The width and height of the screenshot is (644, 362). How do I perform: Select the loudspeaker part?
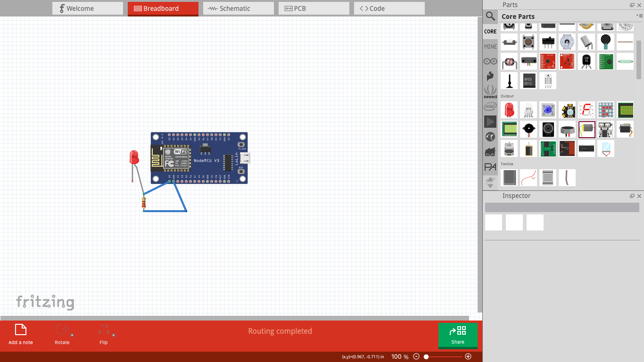click(x=548, y=129)
